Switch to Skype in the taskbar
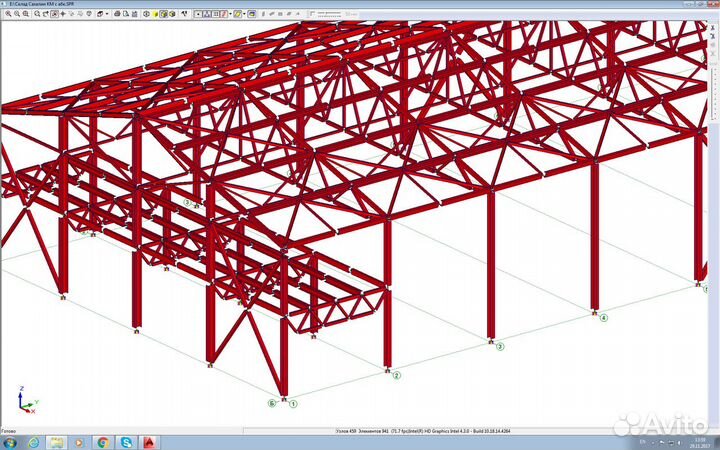The width and height of the screenshot is (720, 450). coord(126,442)
